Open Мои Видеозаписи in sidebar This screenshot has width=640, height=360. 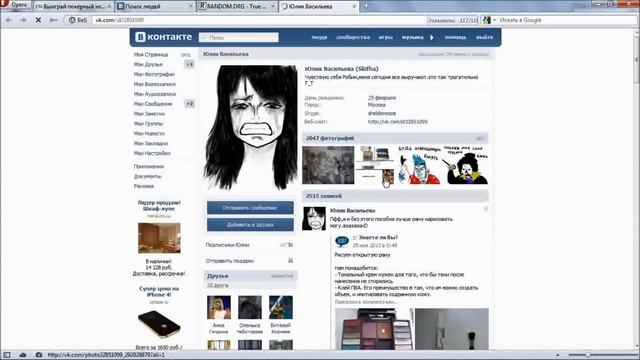155,84
